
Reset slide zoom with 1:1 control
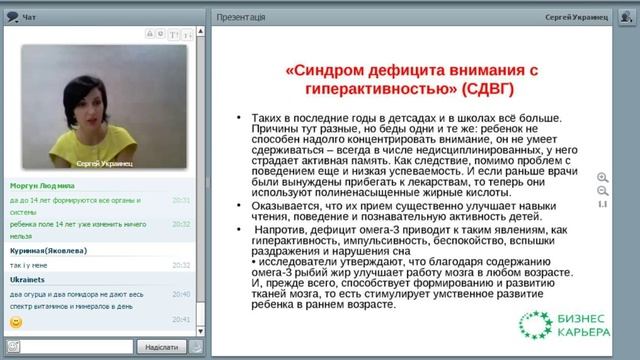(x=603, y=204)
